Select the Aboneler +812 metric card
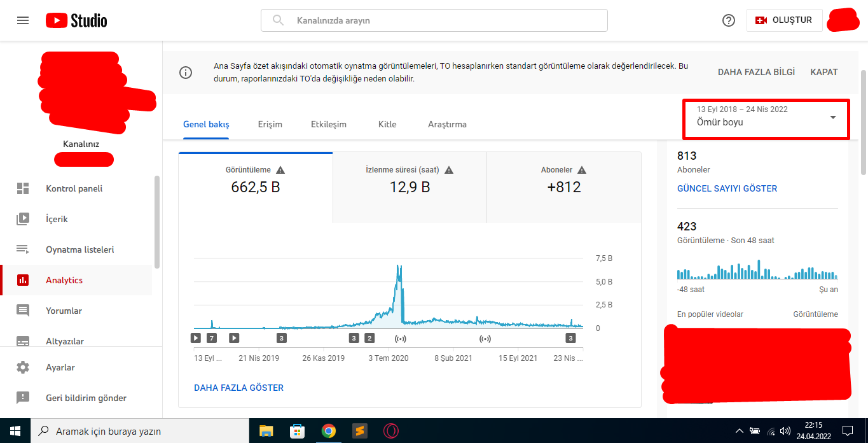 pyautogui.click(x=564, y=187)
